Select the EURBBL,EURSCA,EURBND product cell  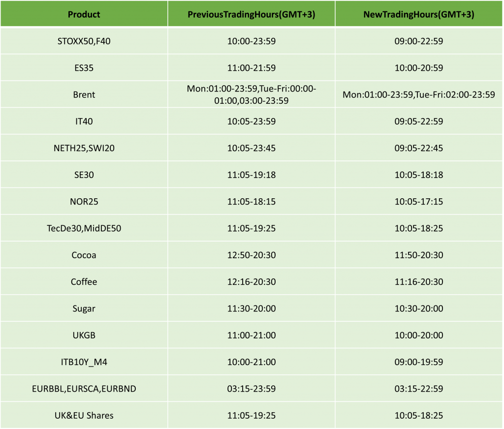(84, 388)
